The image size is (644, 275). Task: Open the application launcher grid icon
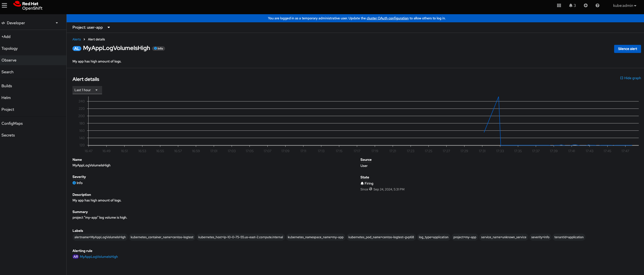coord(559,5)
